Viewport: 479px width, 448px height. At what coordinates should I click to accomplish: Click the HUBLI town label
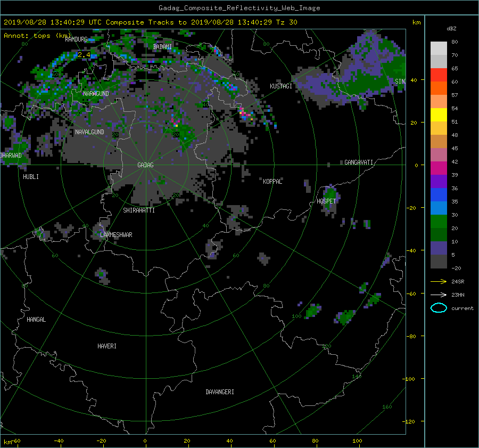pos(31,177)
